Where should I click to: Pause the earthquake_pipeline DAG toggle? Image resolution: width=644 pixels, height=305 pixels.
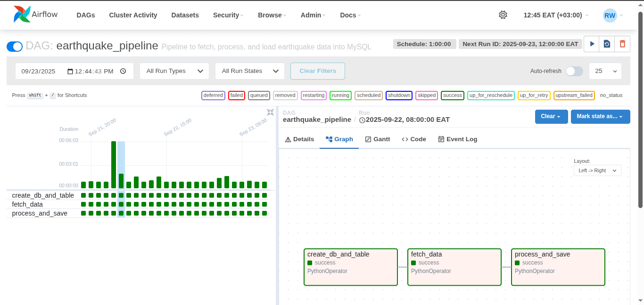click(x=15, y=46)
